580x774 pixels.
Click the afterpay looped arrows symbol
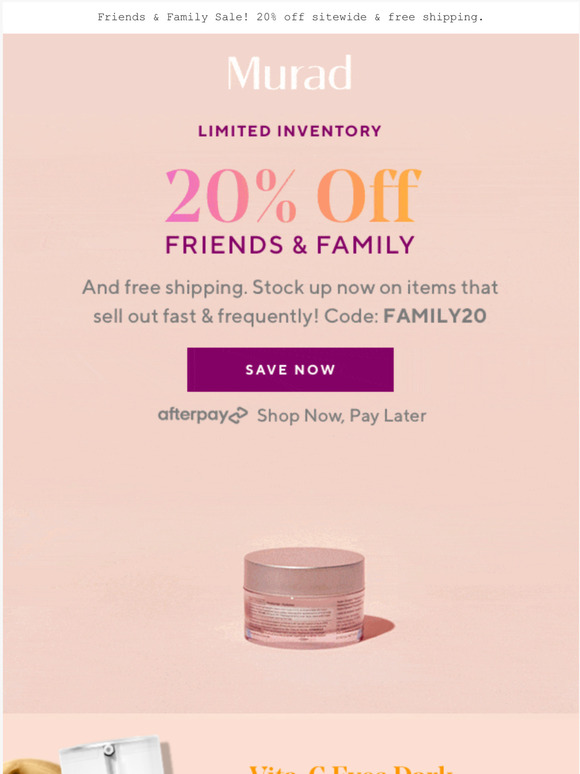point(238,415)
